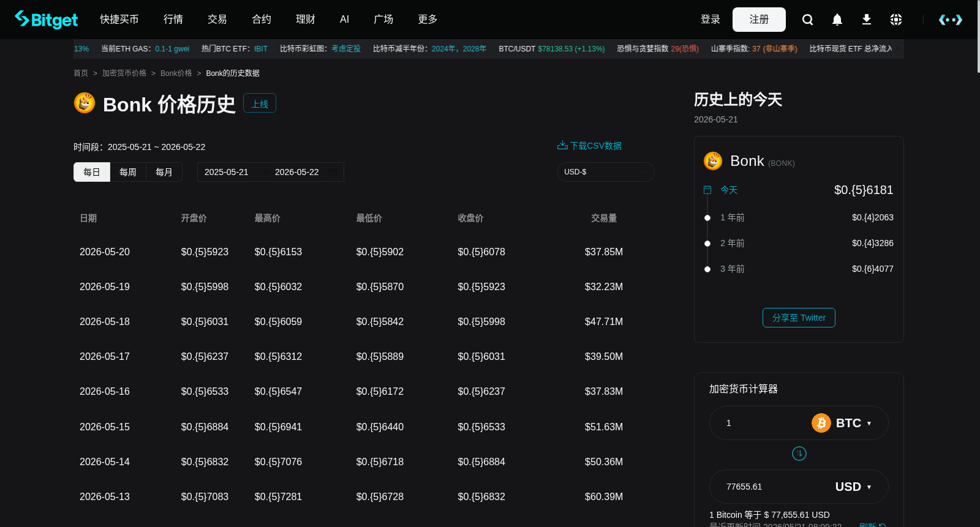Screen dimensions: 980x527
Task: Select the 每月 interval tab
Action: [164, 172]
